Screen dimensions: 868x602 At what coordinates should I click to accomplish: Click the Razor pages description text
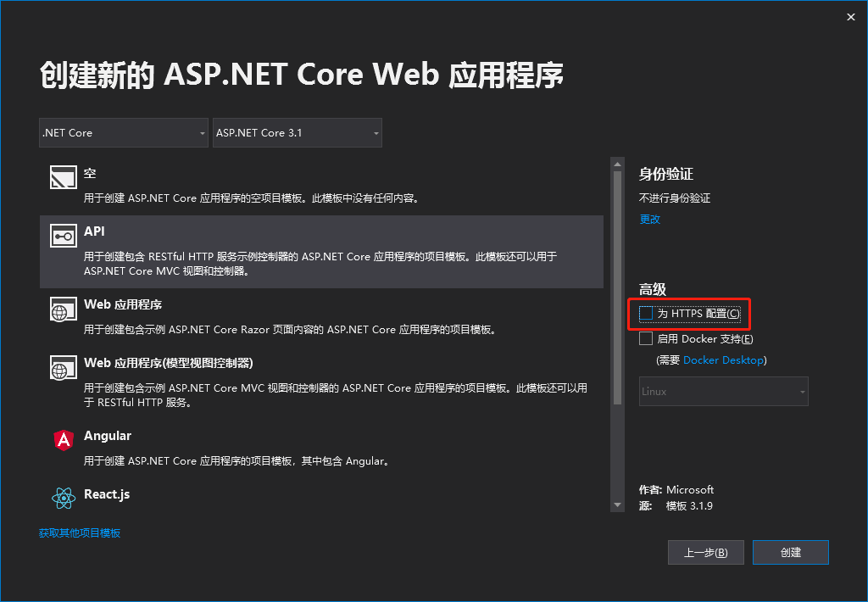coord(292,330)
